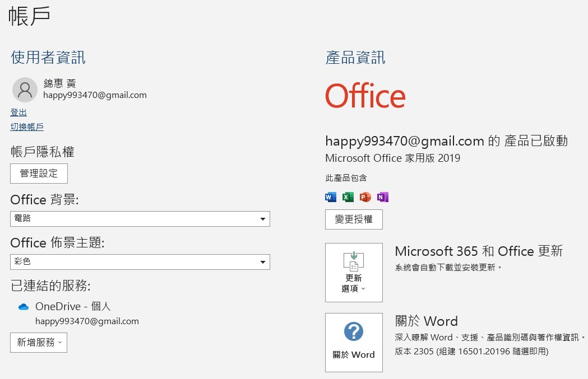Click the user name 錦惠 黃
Viewport: 588px width, 379px height.
(59, 83)
